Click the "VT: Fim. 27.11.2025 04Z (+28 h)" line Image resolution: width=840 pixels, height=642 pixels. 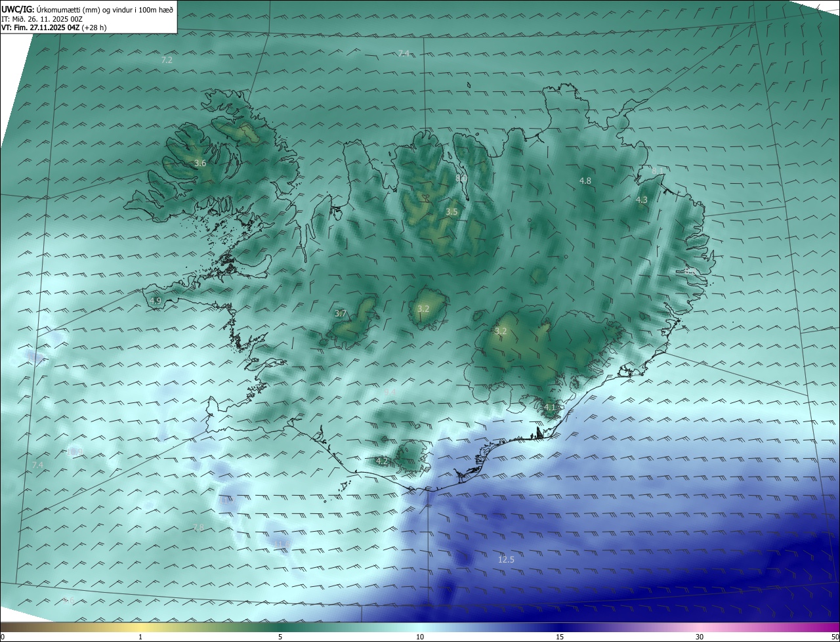(x=54, y=28)
